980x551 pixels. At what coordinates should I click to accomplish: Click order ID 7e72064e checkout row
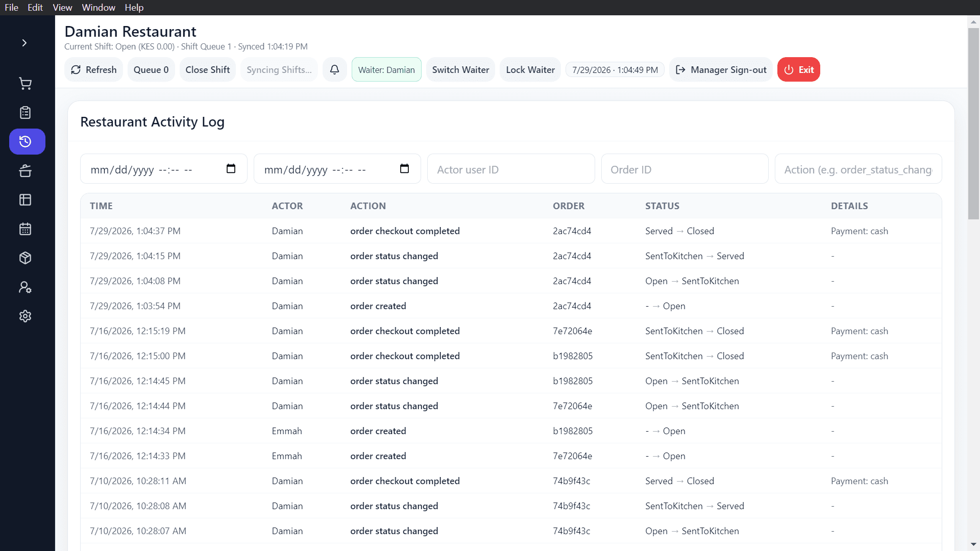(572, 331)
